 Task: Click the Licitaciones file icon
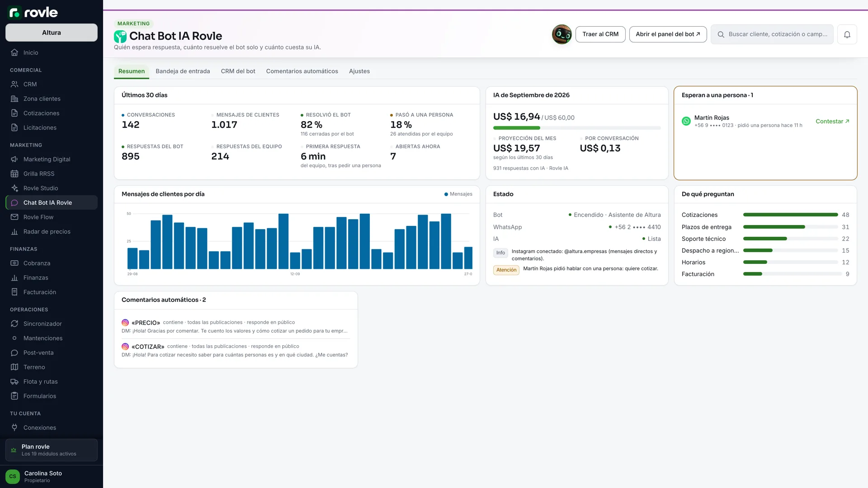pos(14,127)
